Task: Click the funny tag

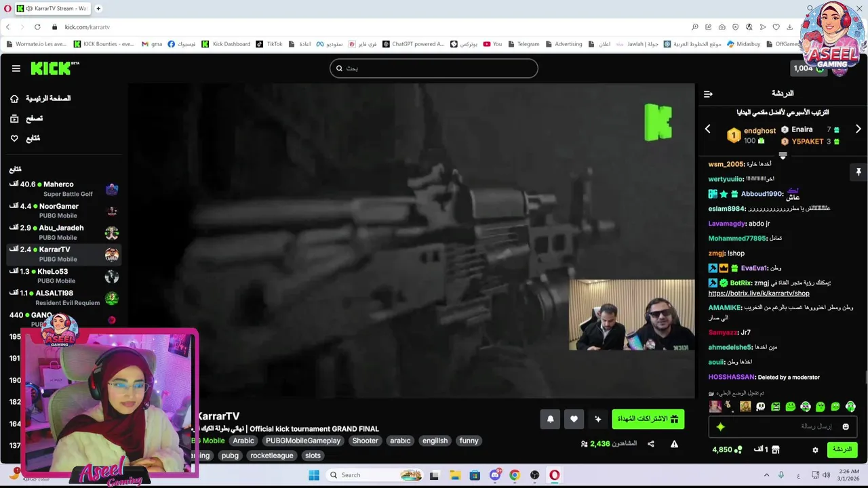Action: click(x=469, y=441)
